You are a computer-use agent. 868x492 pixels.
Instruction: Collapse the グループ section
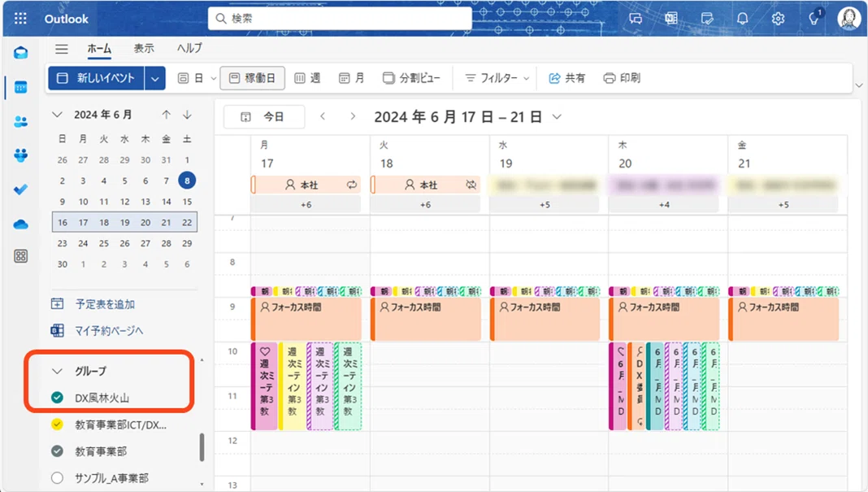coord(56,371)
